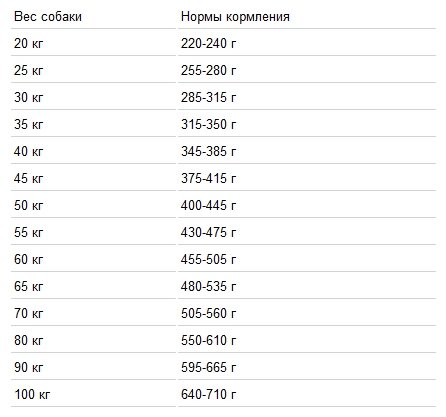This screenshot has width=446, height=417.
Task: Select the 20 кг weight cell
Action: pyautogui.click(x=29, y=43)
